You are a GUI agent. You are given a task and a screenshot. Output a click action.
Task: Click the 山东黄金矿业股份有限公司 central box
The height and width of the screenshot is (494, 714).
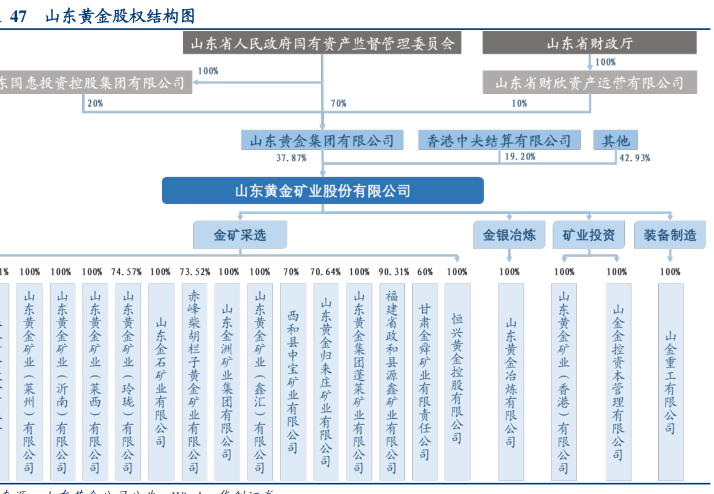coord(322,191)
